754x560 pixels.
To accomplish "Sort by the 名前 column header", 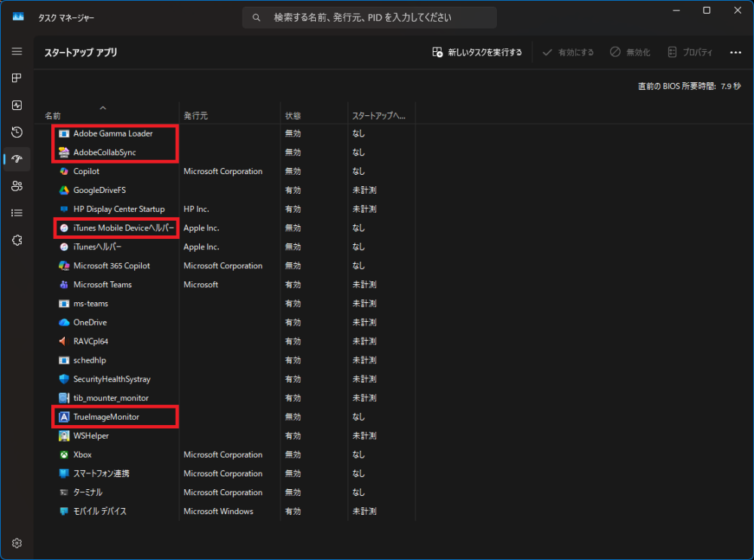I will 53,116.
